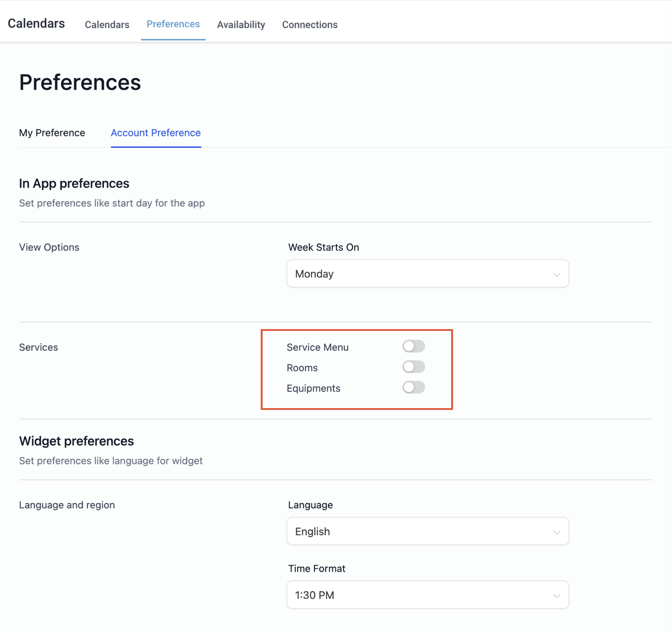The image size is (672, 633).
Task: Switch to My Preference sub-tab
Action: [52, 133]
